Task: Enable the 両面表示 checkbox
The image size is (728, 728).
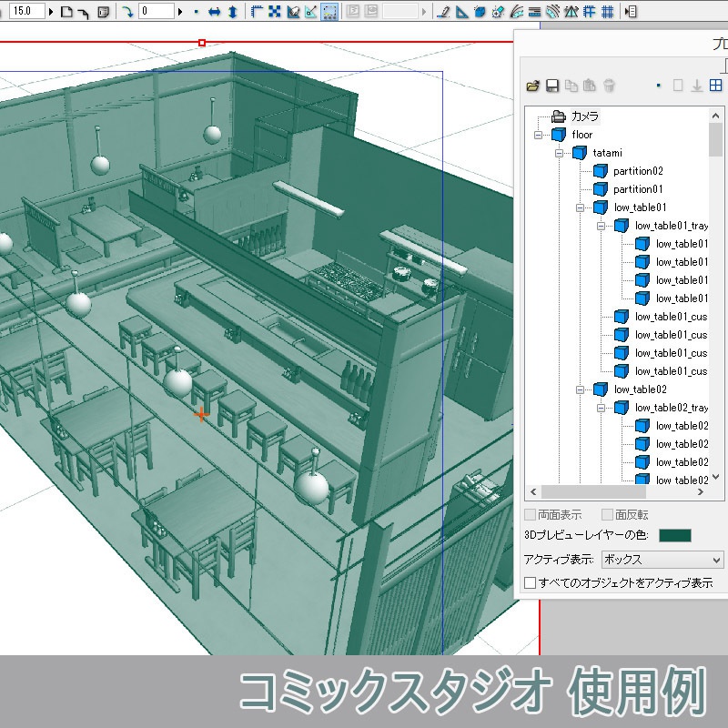Action: pos(529,514)
